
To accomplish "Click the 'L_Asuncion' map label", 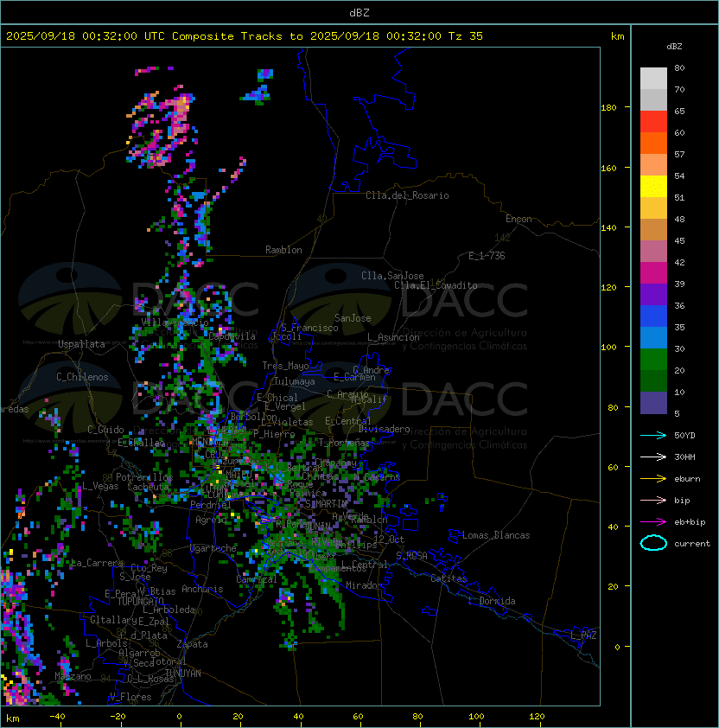I will pyautogui.click(x=393, y=337).
